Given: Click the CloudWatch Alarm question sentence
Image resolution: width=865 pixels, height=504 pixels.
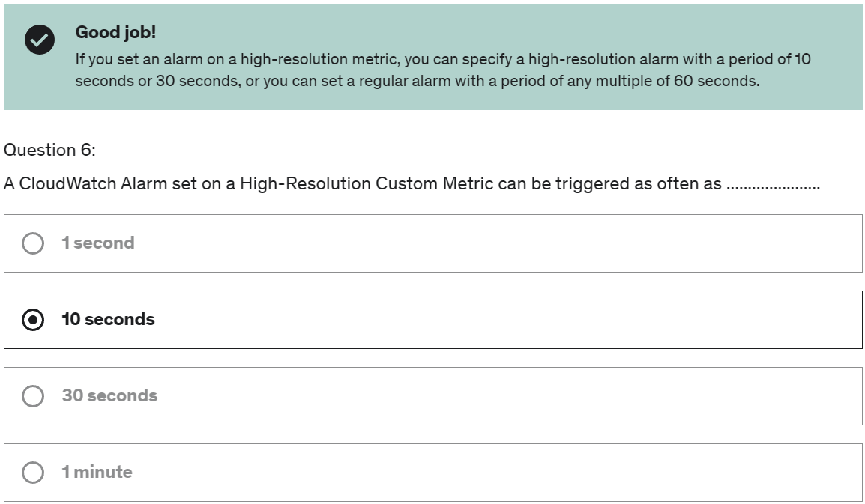Looking at the screenshot, I should tap(412, 183).
